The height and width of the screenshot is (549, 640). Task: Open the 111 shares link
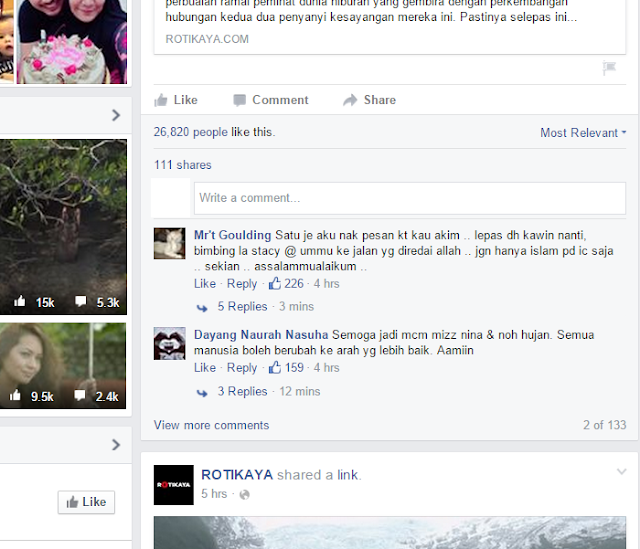(x=182, y=165)
